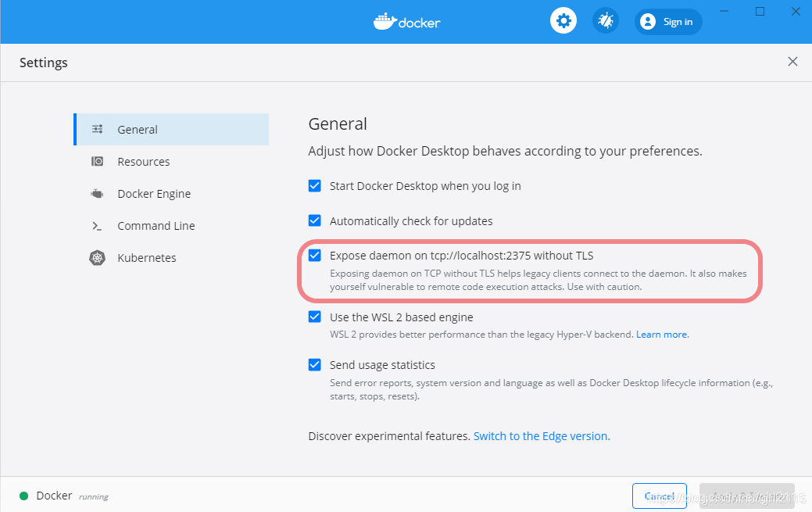The width and height of the screenshot is (812, 512).
Task: Select the General settings icon
Action: 97,129
